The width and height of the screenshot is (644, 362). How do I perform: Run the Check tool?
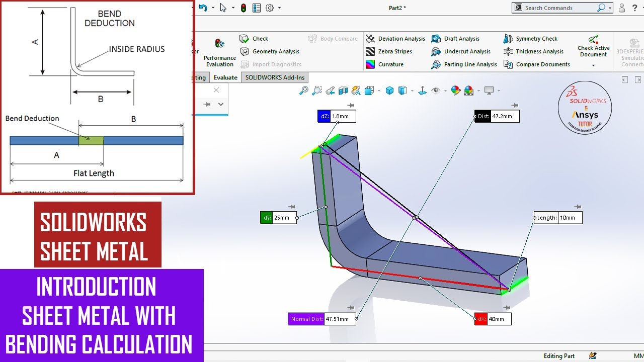(254, 39)
